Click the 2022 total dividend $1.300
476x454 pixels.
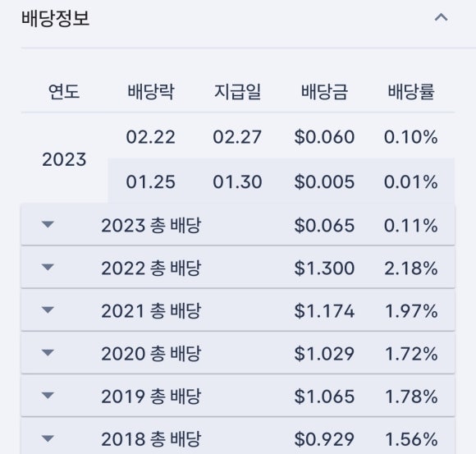[x=324, y=268]
